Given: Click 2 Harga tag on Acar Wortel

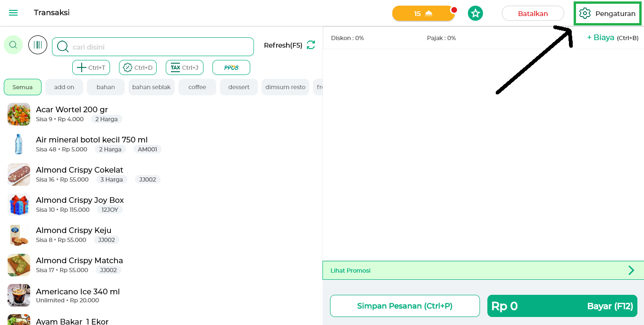Looking at the screenshot, I should [107, 119].
